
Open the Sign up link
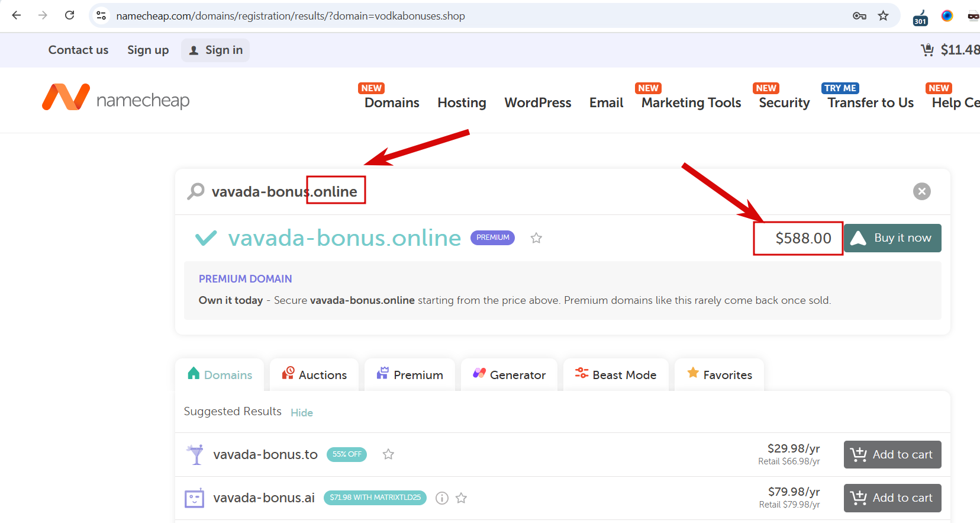click(148, 50)
